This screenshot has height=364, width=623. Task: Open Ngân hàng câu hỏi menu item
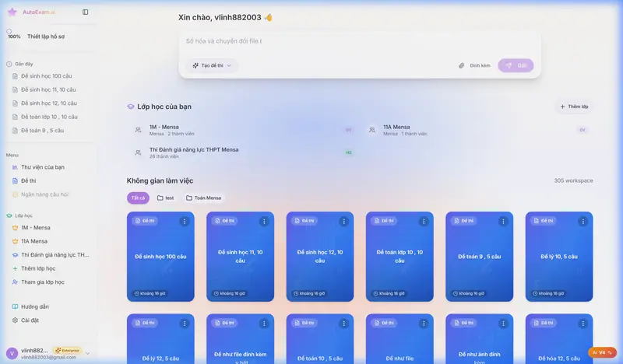[44, 194]
